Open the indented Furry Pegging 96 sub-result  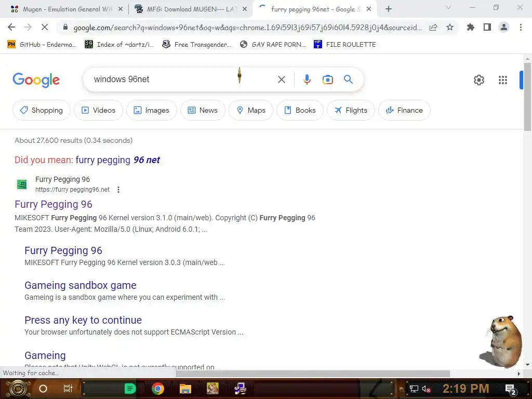[x=63, y=250]
